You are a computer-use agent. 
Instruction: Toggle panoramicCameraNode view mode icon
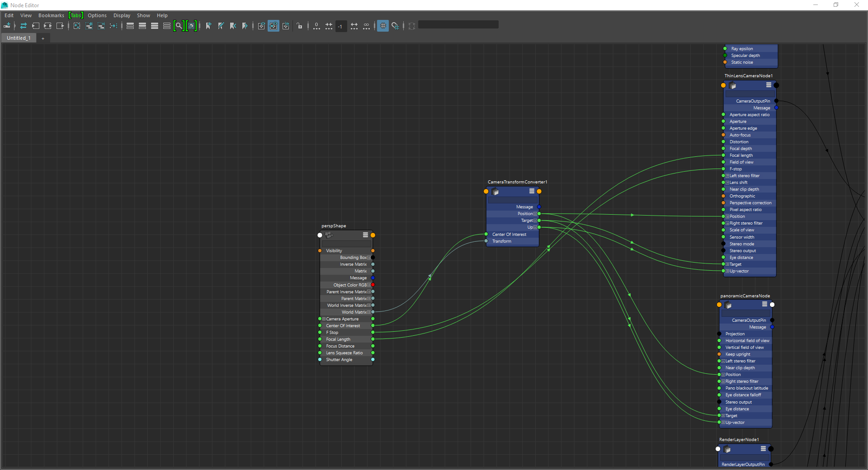tap(764, 304)
